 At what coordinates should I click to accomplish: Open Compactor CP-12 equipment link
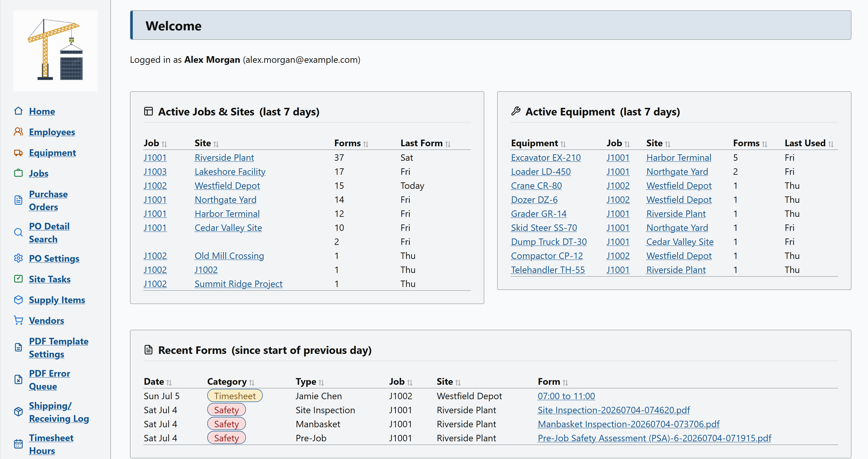547,256
